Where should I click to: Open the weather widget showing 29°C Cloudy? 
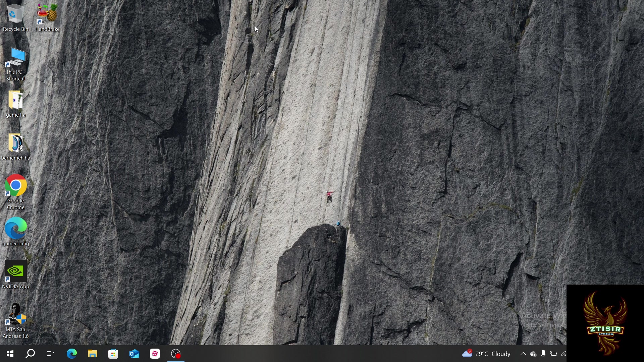pyautogui.click(x=486, y=354)
